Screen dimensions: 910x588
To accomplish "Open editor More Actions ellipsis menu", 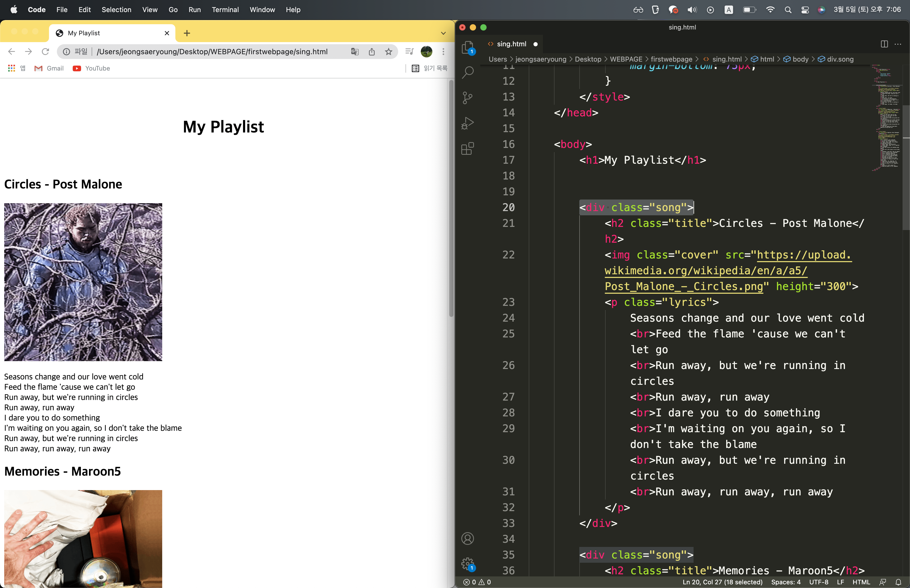I will pyautogui.click(x=898, y=44).
